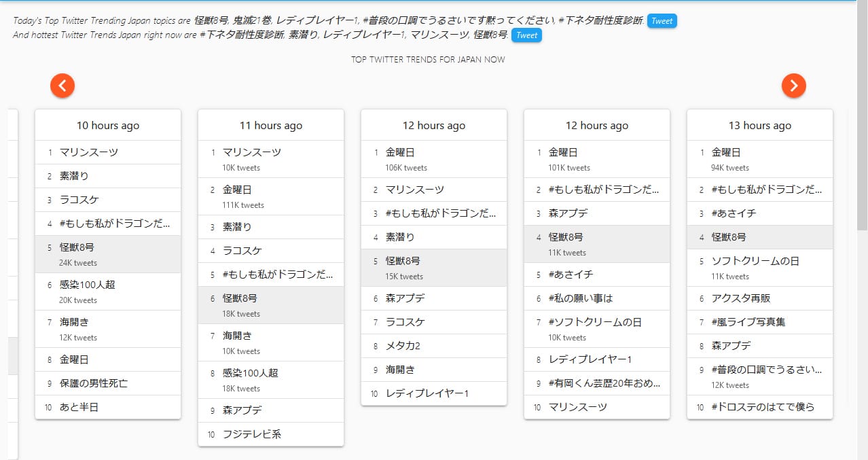Click the left carousel arrow
The width and height of the screenshot is (868, 460).
[62, 86]
